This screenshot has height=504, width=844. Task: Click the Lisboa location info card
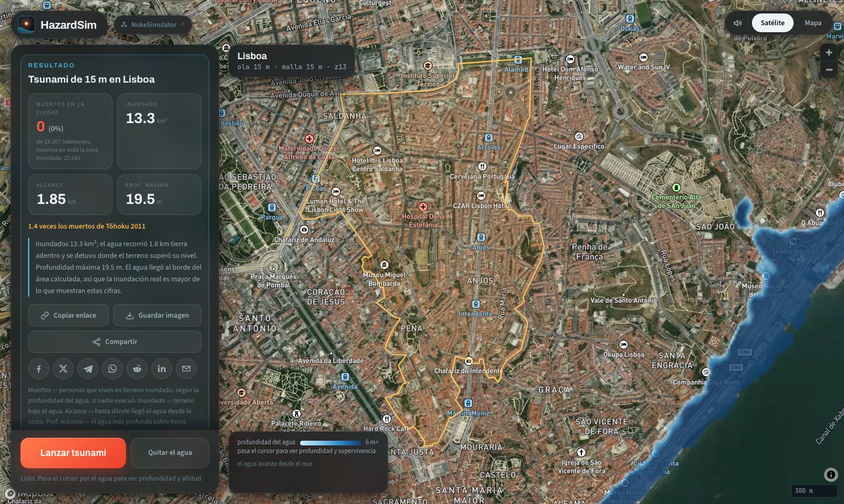pyautogui.click(x=292, y=61)
